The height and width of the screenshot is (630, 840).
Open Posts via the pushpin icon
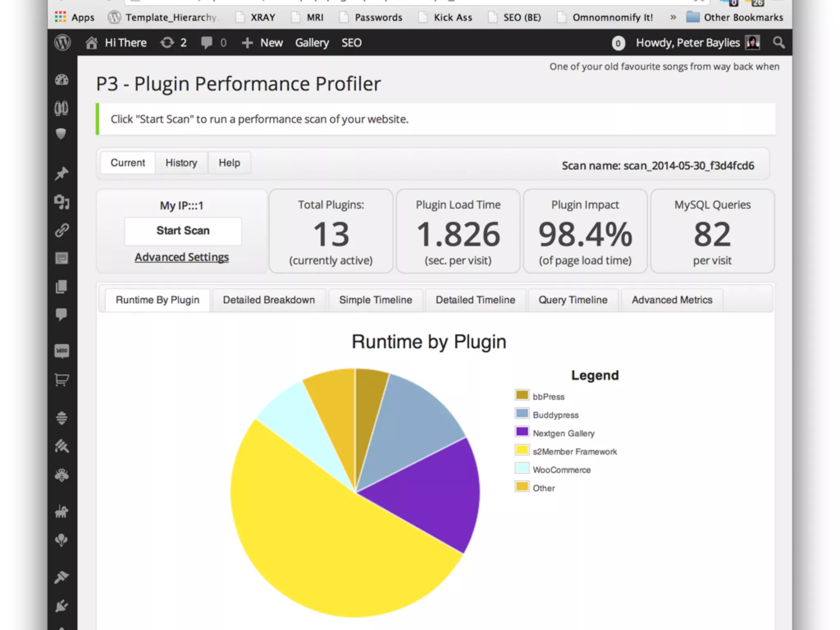tap(62, 173)
